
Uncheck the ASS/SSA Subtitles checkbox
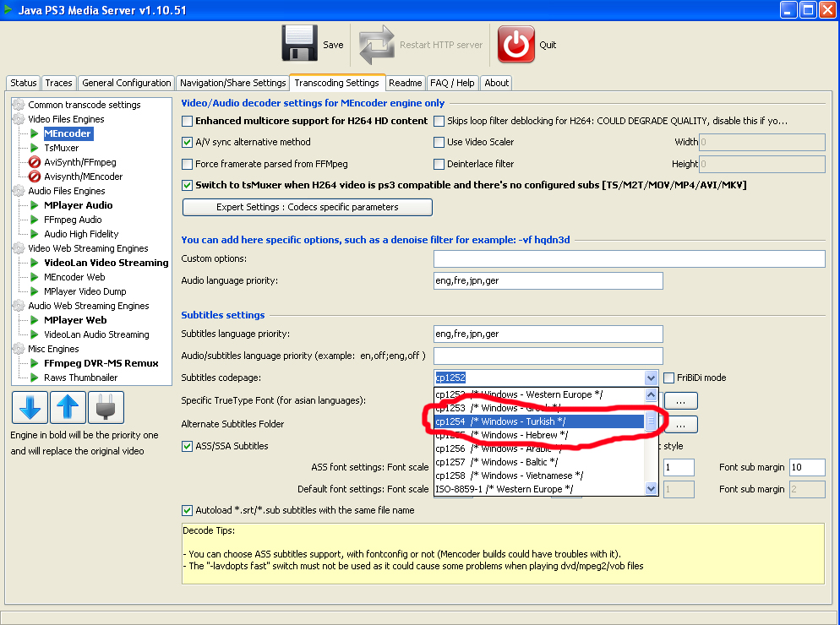(187, 446)
